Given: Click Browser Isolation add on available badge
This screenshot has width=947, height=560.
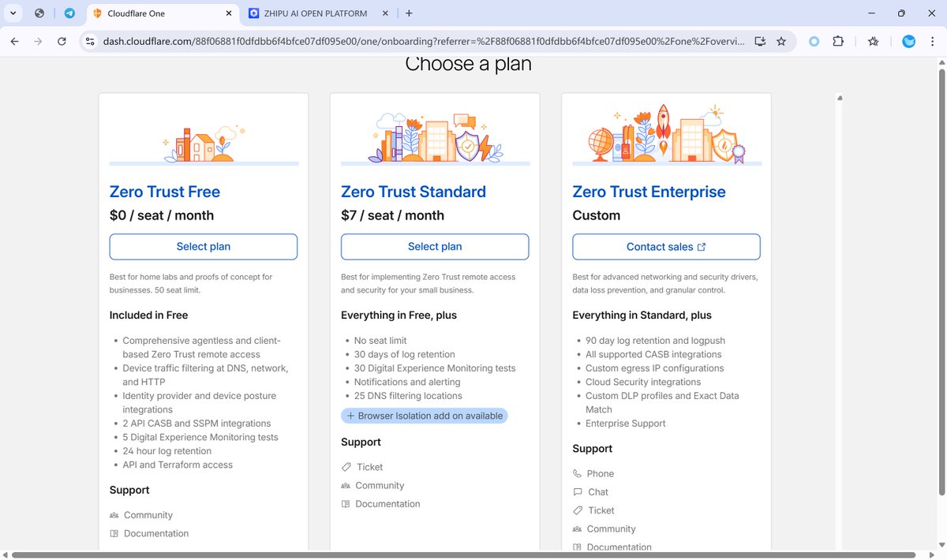Looking at the screenshot, I should 425,416.
